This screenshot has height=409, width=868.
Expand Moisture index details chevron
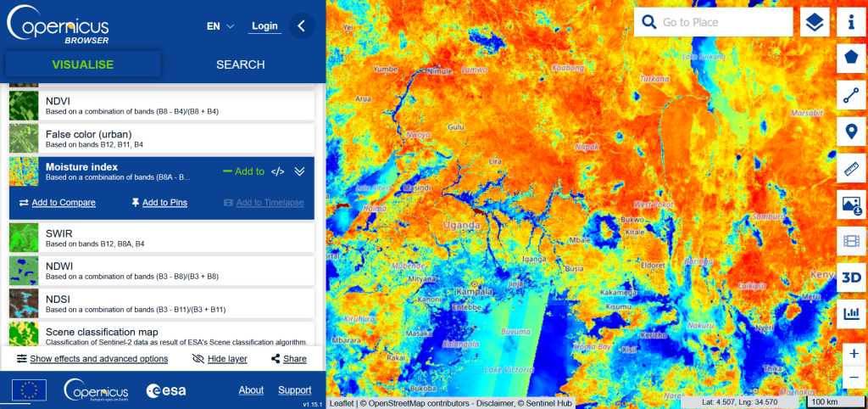299,171
